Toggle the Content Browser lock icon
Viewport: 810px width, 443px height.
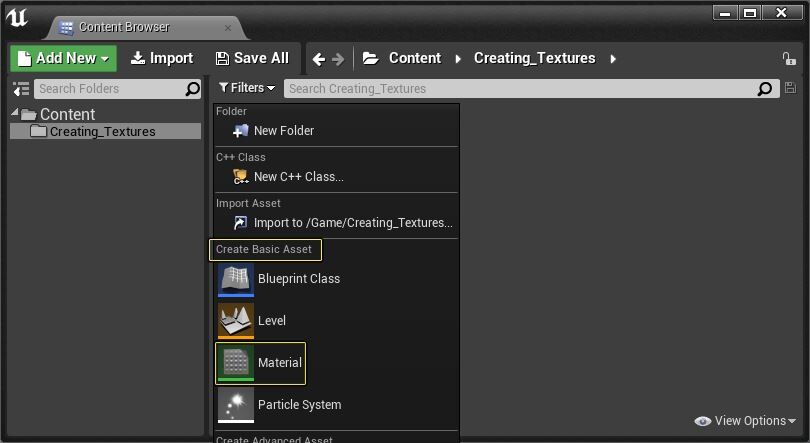point(789,59)
